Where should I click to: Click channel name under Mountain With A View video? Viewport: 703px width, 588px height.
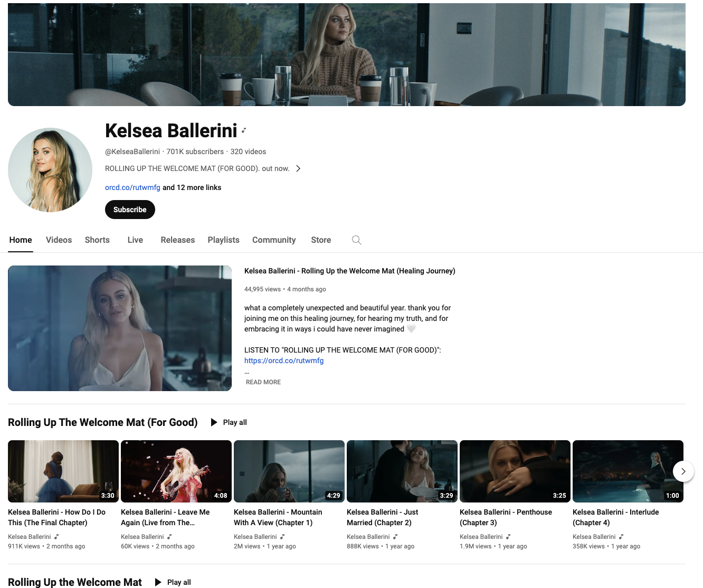(255, 537)
